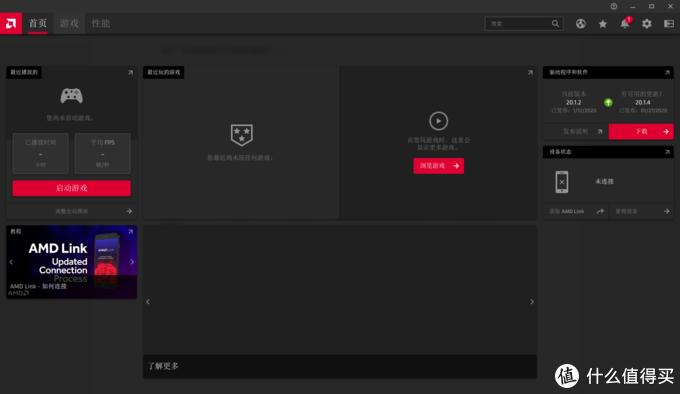Click the AMD logo in the top-left
The height and width of the screenshot is (394, 680).
11,23
